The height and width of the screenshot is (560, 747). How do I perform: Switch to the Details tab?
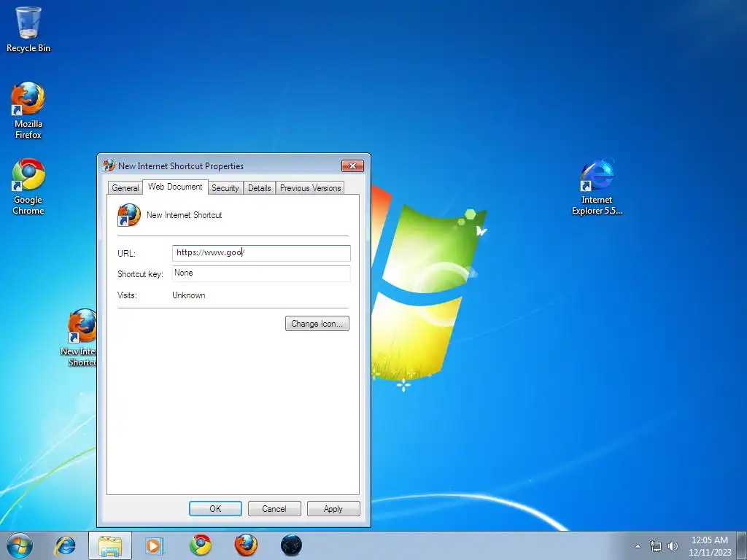[x=260, y=187]
